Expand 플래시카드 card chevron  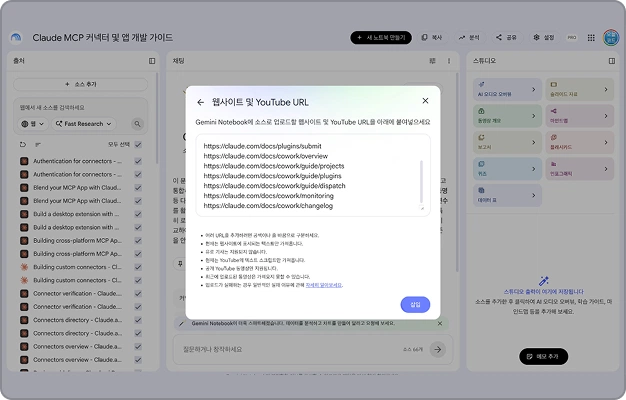(606, 143)
